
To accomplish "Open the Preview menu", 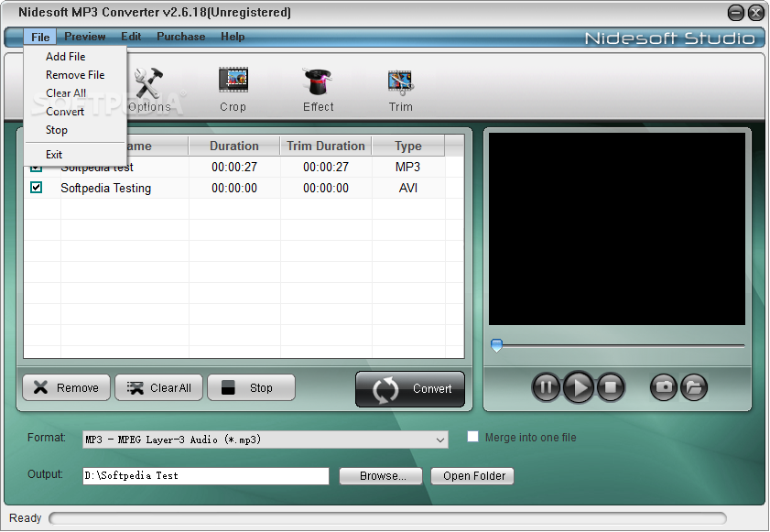I will (x=84, y=37).
